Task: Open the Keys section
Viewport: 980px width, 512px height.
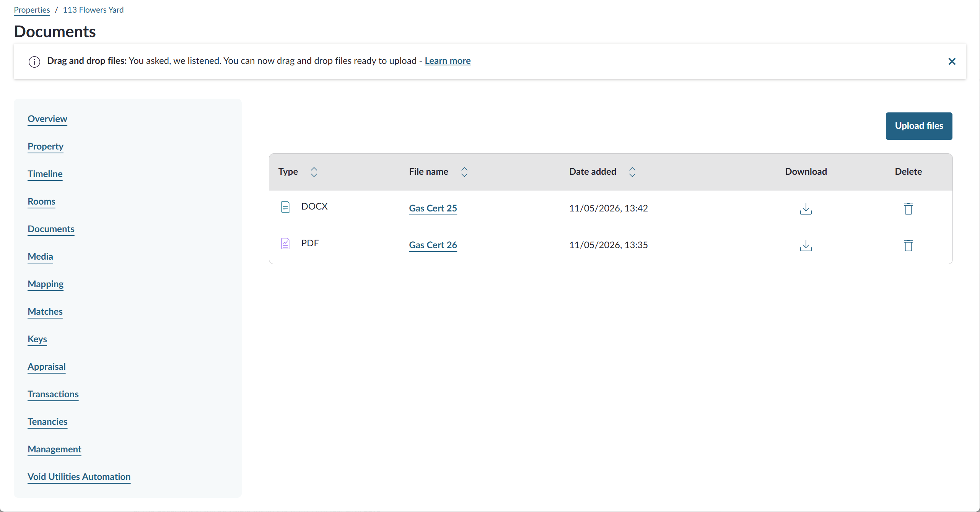Action: pyautogui.click(x=37, y=339)
